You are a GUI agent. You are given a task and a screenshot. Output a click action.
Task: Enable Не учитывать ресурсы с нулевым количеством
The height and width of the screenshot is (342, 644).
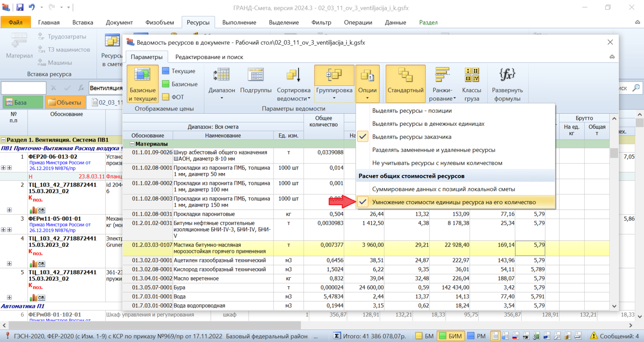click(437, 163)
